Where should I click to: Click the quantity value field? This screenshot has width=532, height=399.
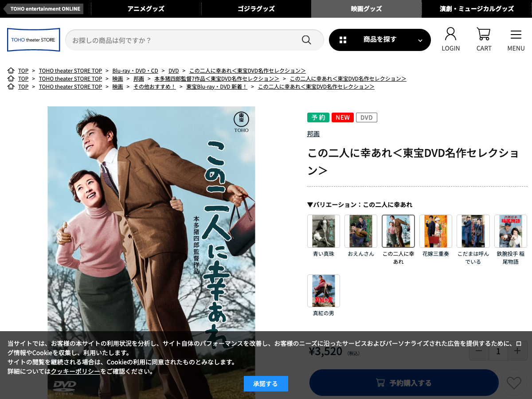click(x=498, y=351)
